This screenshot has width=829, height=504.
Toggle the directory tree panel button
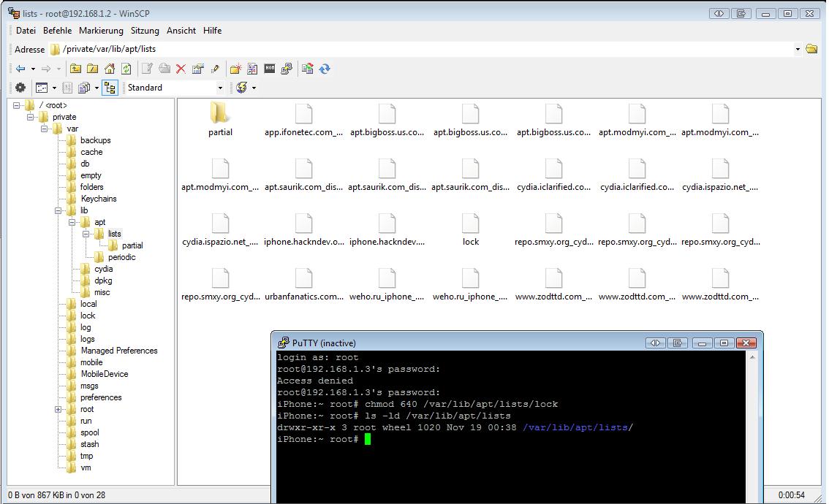[x=110, y=88]
